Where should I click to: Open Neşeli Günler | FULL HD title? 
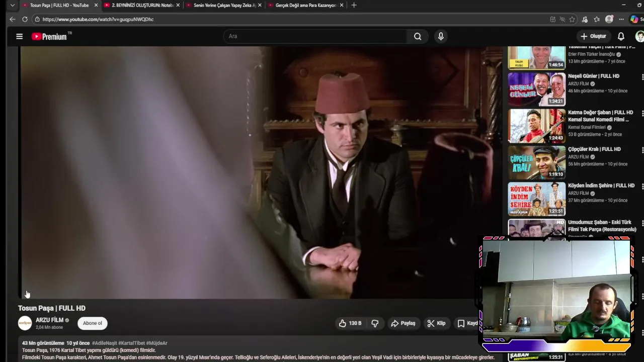pyautogui.click(x=594, y=76)
